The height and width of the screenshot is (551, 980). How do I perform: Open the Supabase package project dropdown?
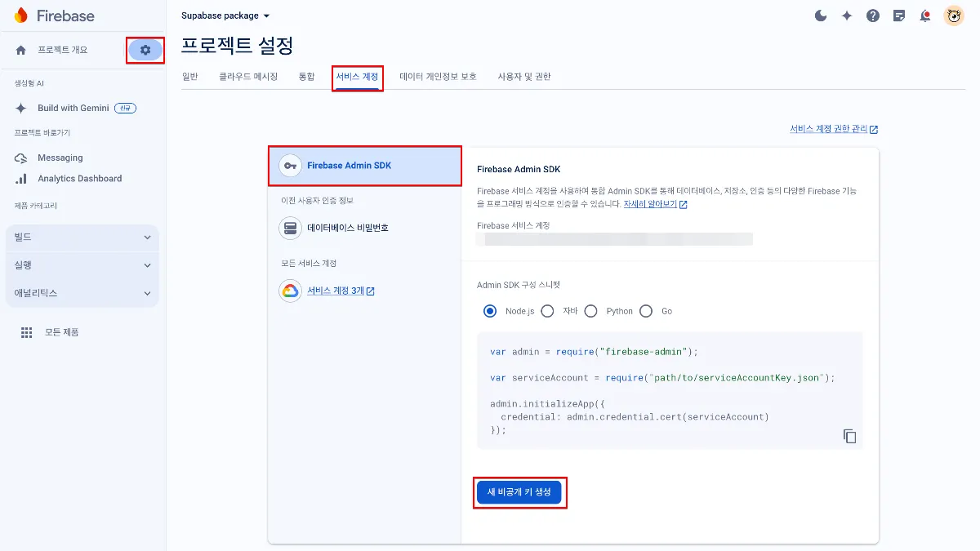pos(225,16)
